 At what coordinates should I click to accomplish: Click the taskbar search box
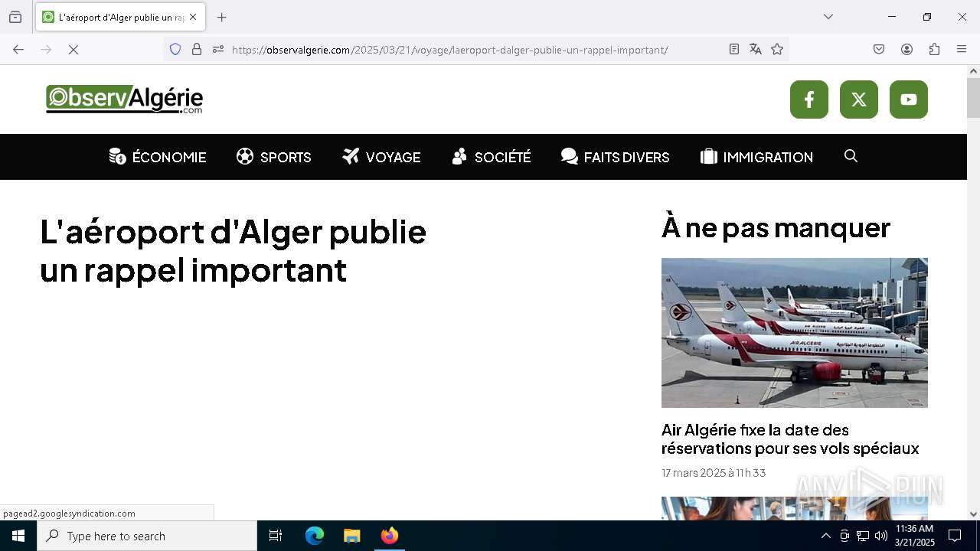coord(147,536)
